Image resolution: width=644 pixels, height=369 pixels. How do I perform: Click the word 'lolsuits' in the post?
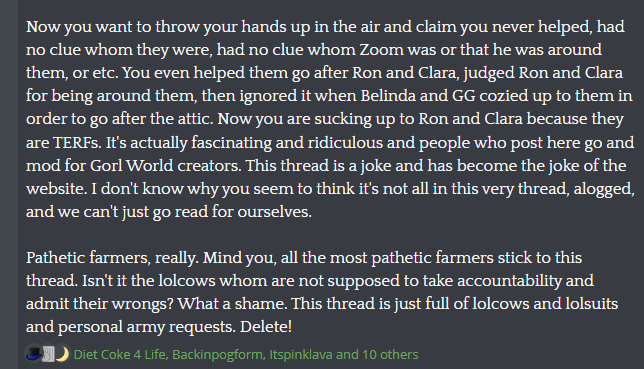[x=592, y=304]
